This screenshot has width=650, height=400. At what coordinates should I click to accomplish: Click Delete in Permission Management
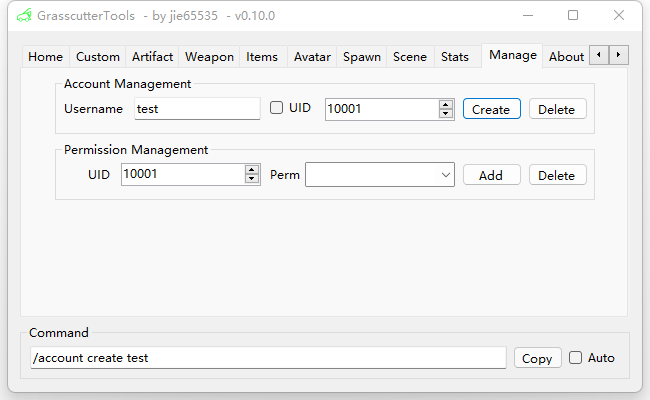pyautogui.click(x=557, y=175)
